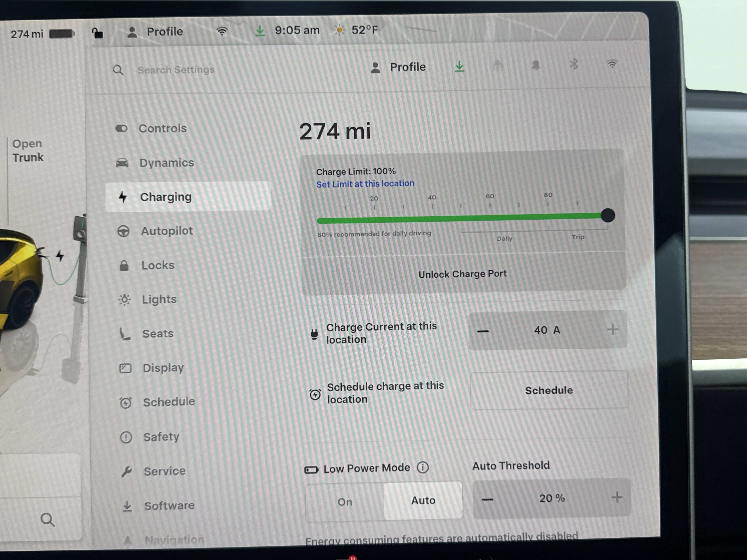Tap the Wi-Fi icon in top status bar
The height and width of the screenshot is (560, 747).
point(222,31)
